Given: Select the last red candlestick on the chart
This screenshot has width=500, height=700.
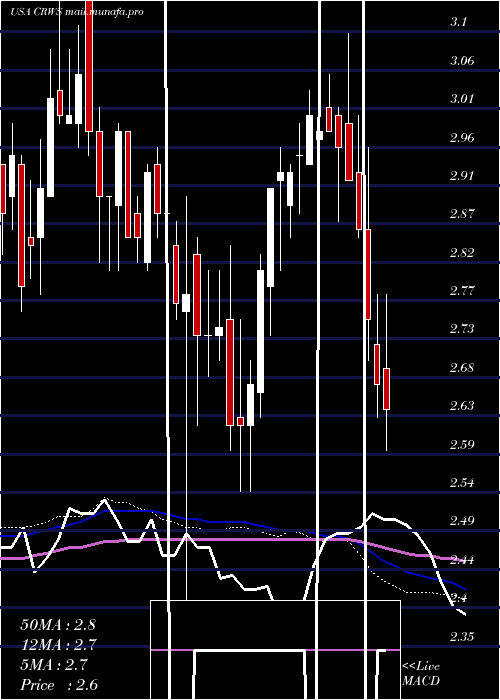Looking at the screenshot, I should click(x=386, y=389).
